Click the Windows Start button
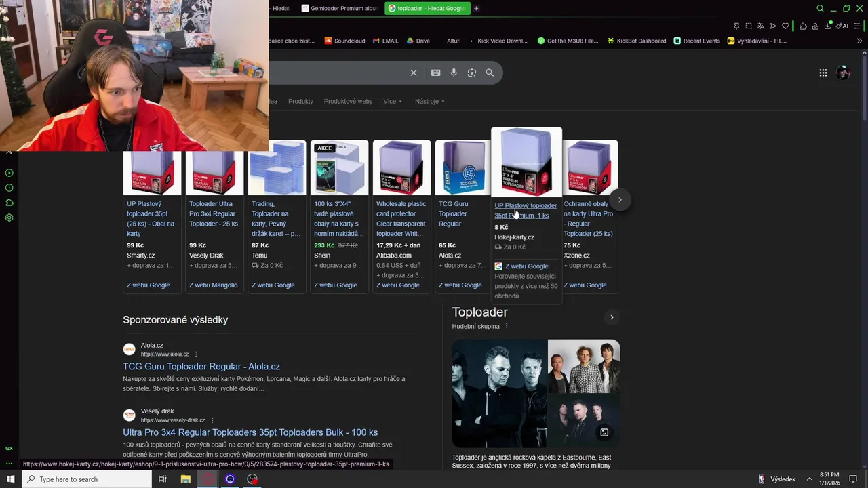This screenshot has width=868, height=488. [10, 479]
